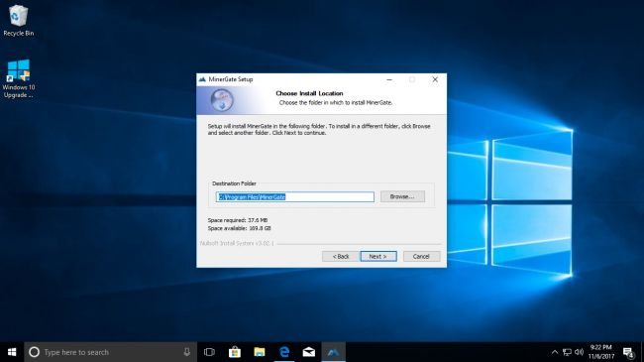Show hidden system tray icons
The width and height of the screenshot is (644, 362).
pos(555,352)
